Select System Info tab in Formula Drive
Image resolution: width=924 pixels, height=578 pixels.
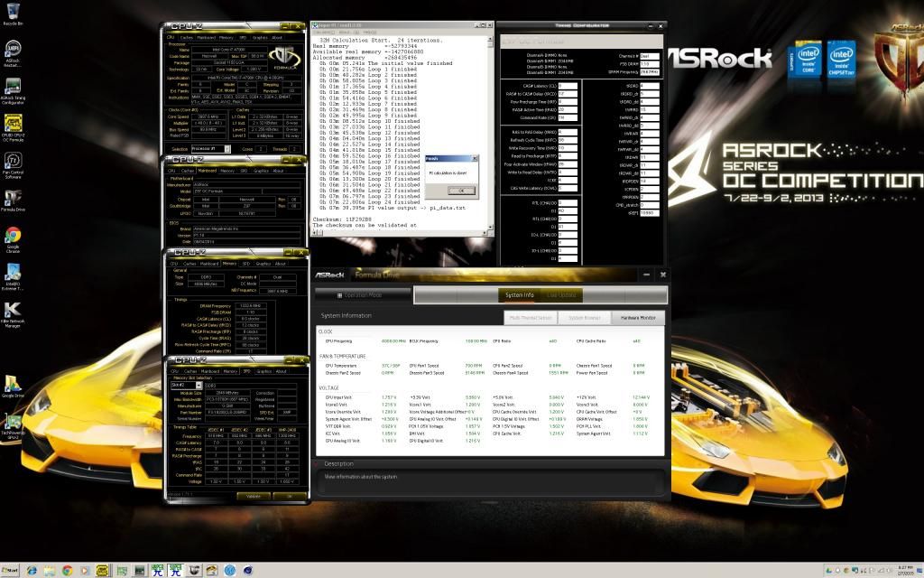[519, 295]
